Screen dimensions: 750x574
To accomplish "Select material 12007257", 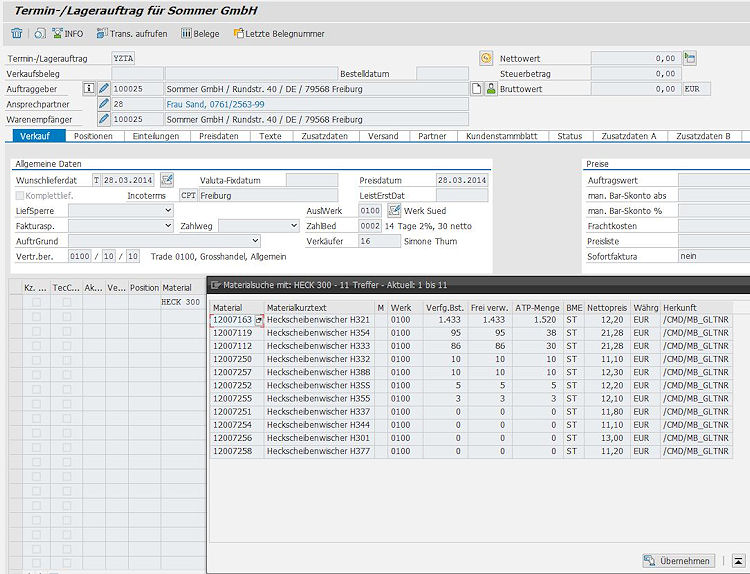I will click(232, 372).
